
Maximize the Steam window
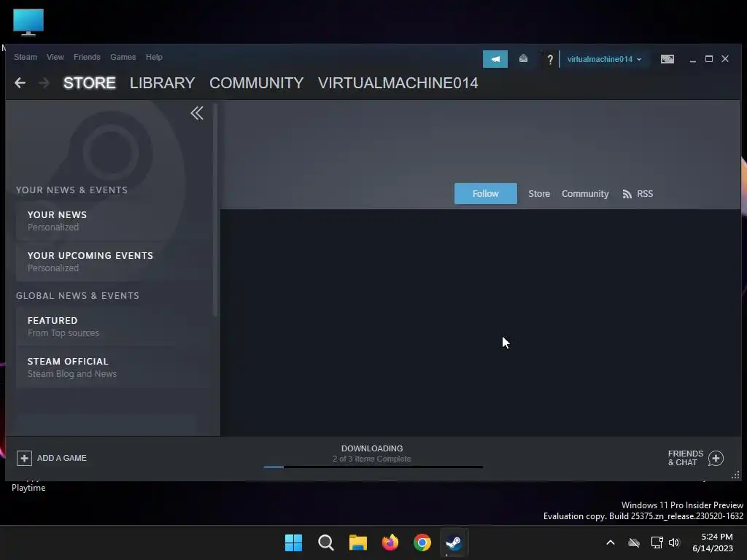[x=709, y=59]
